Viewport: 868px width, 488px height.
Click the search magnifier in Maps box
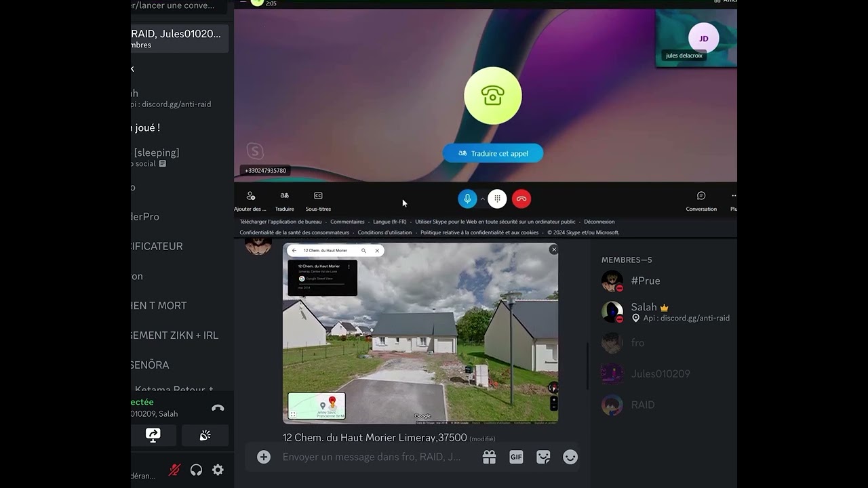[x=364, y=251]
